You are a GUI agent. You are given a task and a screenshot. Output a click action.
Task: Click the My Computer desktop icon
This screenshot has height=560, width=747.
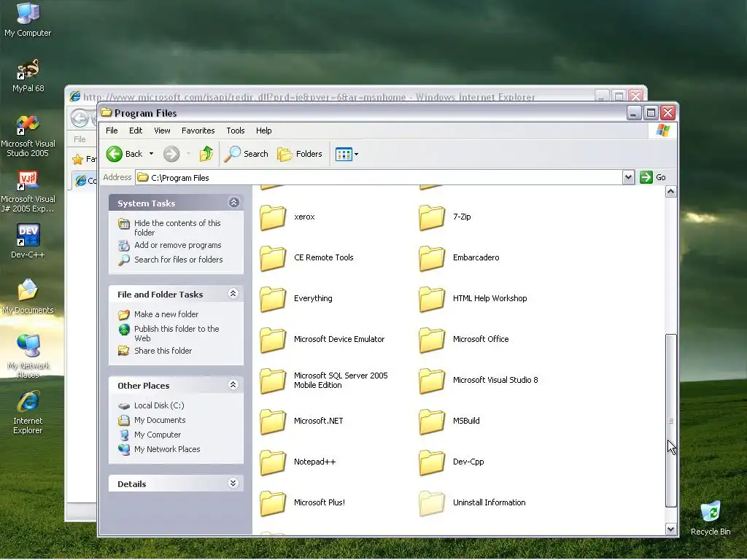(x=28, y=20)
